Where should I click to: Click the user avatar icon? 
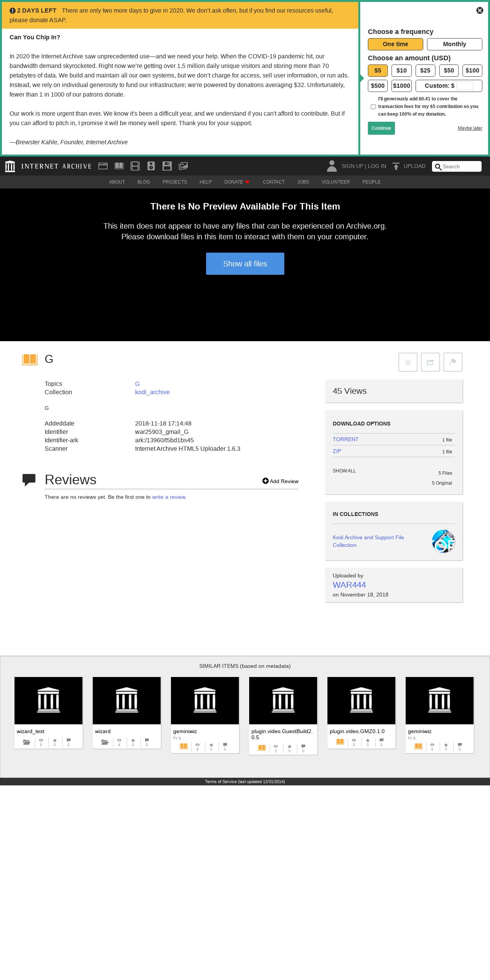tap(332, 166)
